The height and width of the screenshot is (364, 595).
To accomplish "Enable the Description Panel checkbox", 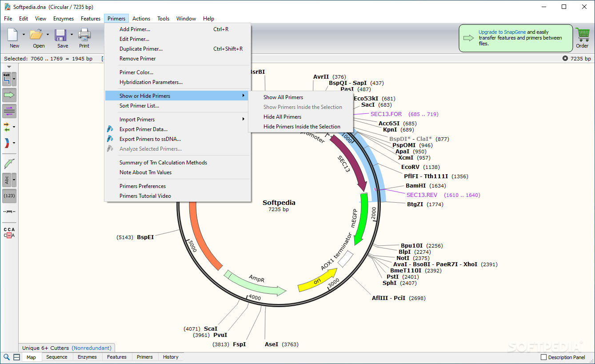I will pyautogui.click(x=543, y=357).
